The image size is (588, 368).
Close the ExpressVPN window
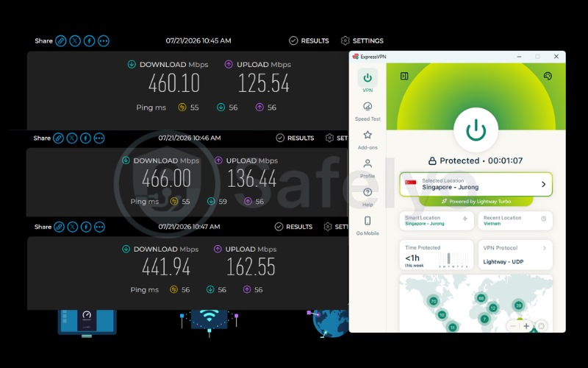[556, 57]
